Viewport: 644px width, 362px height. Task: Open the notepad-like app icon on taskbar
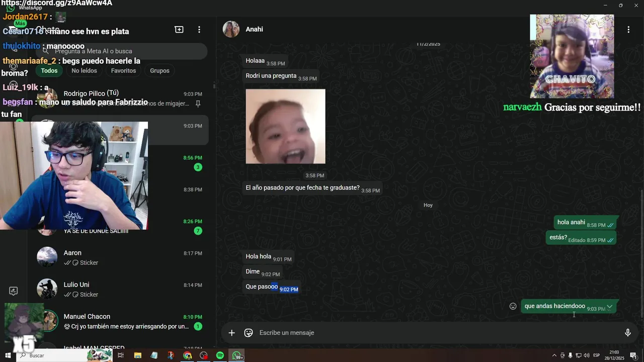tap(154, 355)
